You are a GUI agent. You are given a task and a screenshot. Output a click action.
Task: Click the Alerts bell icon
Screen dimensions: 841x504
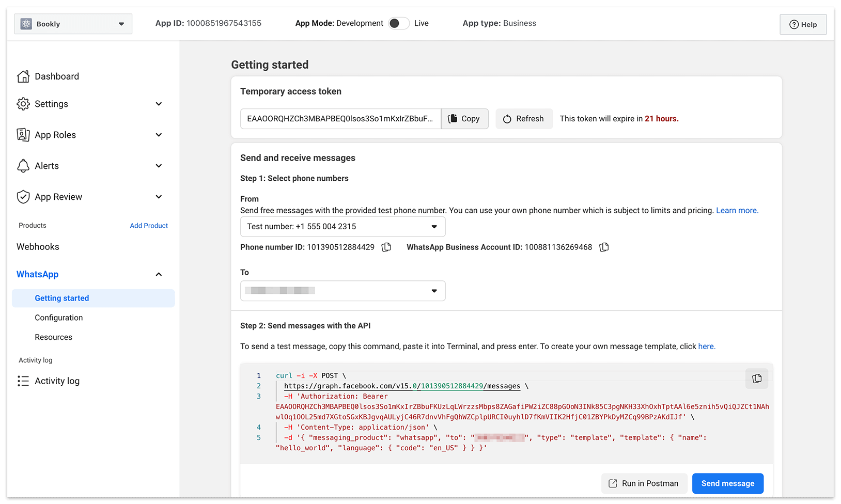click(x=23, y=166)
